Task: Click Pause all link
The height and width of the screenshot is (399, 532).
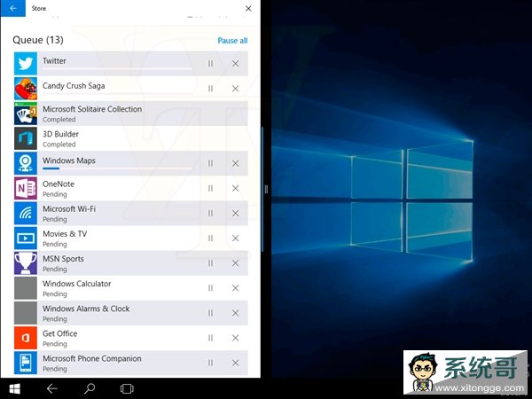Action: [x=232, y=41]
